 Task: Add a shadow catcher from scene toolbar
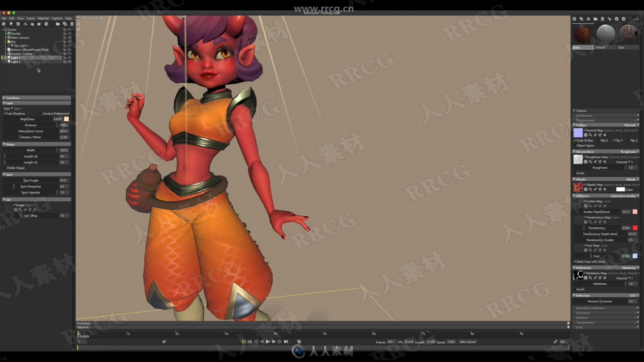(25, 24)
